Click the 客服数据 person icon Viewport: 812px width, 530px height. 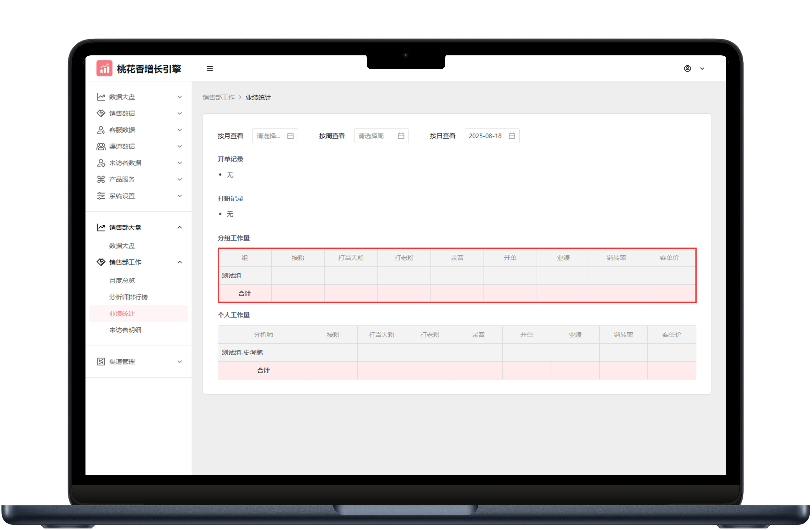(101, 130)
